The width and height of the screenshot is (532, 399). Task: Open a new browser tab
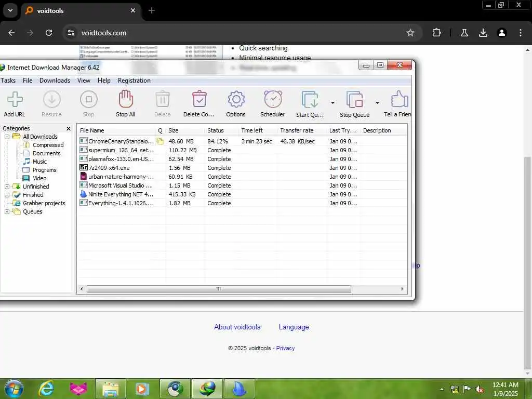[x=152, y=10]
